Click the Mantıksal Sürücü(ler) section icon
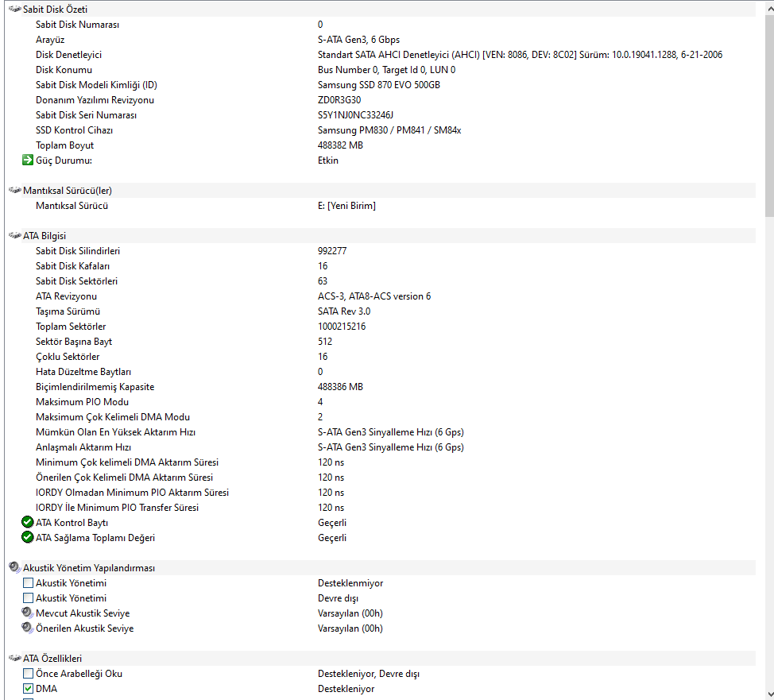The height and width of the screenshot is (700, 774). (x=15, y=190)
